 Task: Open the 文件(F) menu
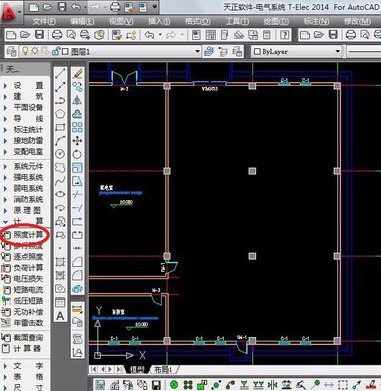tap(43, 21)
